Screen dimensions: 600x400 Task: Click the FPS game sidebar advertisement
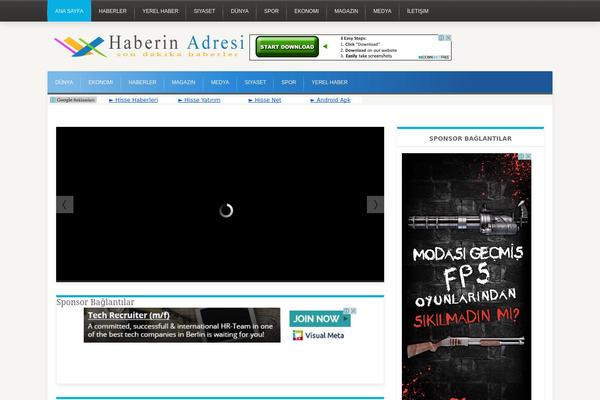pos(466,276)
